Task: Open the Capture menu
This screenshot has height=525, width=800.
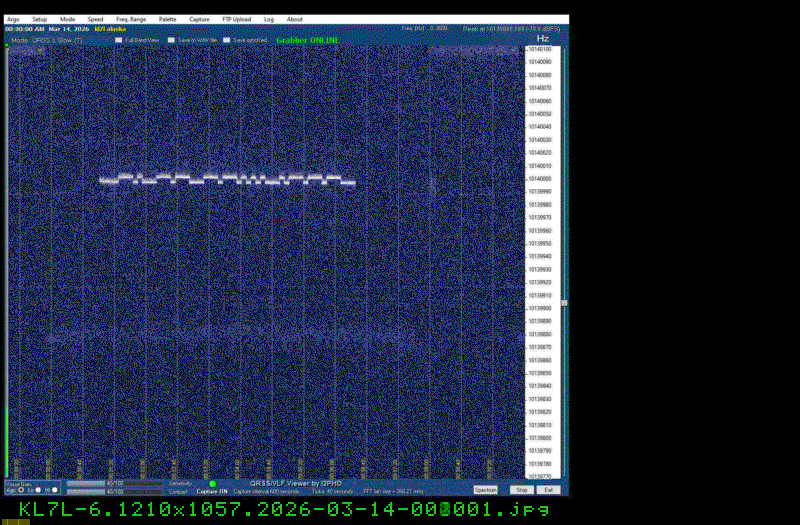Action: tap(199, 19)
